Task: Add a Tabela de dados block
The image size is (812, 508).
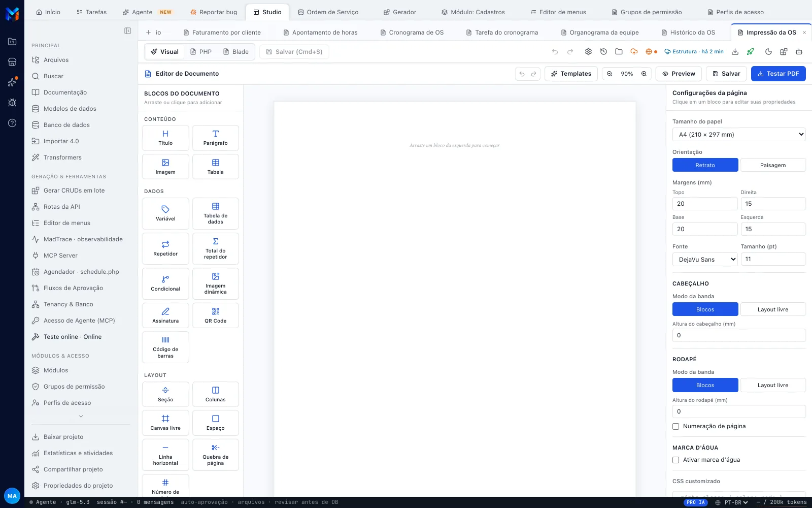Action: click(x=216, y=213)
